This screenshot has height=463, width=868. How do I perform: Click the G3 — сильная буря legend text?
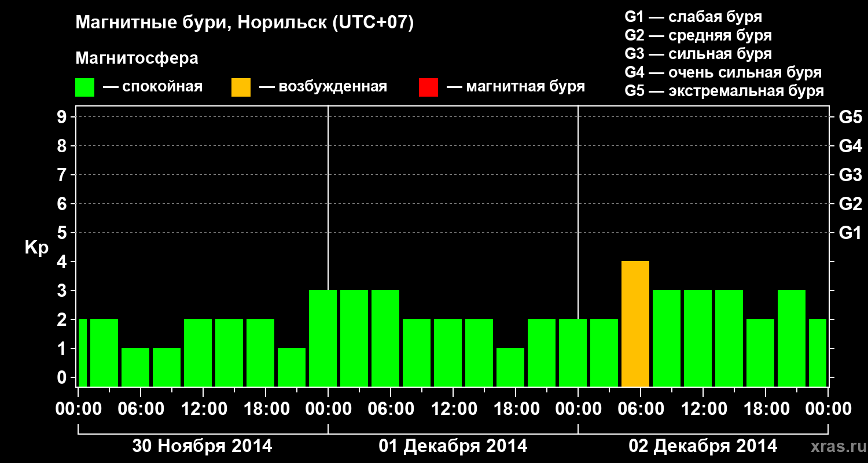[x=698, y=54]
